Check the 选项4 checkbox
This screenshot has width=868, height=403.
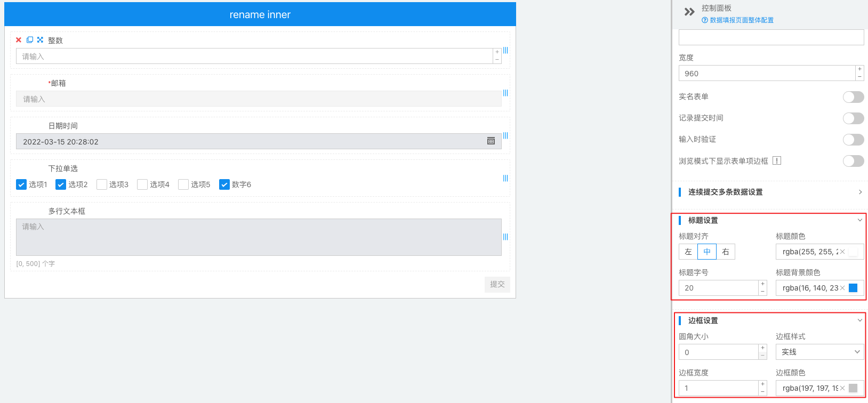(142, 184)
